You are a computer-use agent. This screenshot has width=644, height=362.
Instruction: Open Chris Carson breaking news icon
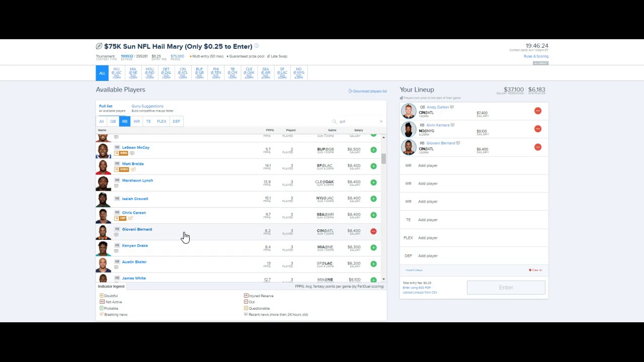pyautogui.click(x=130, y=218)
